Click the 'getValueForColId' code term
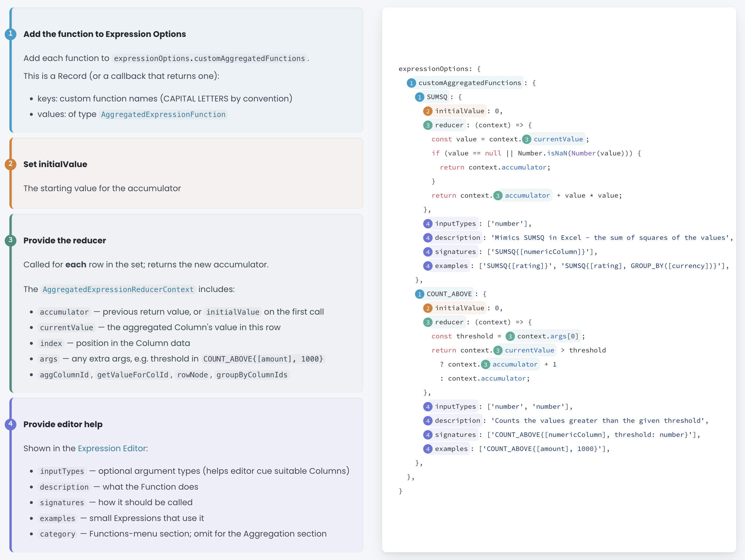This screenshot has width=745, height=560. pos(133,375)
